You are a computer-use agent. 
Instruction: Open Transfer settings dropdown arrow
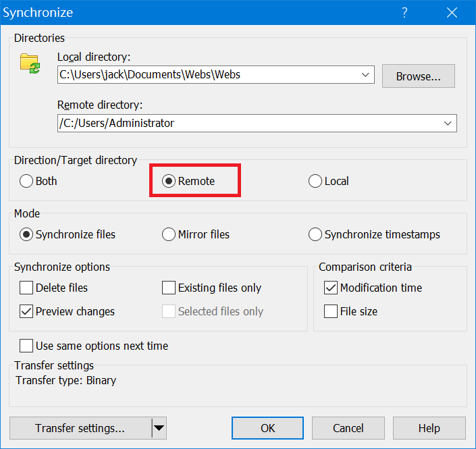coord(159,427)
